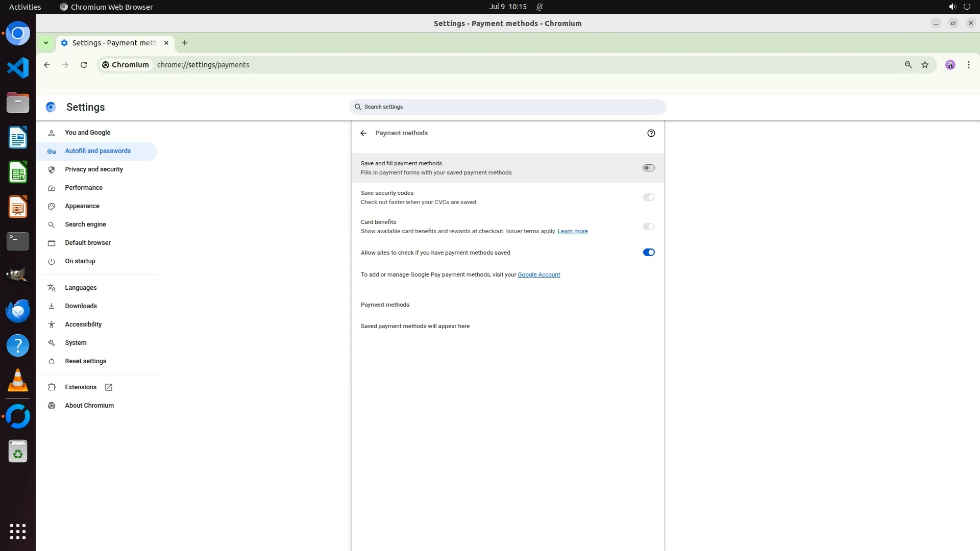This screenshot has height=551, width=980.
Task: Click the browser back navigation arrow
Action: tap(47, 65)
